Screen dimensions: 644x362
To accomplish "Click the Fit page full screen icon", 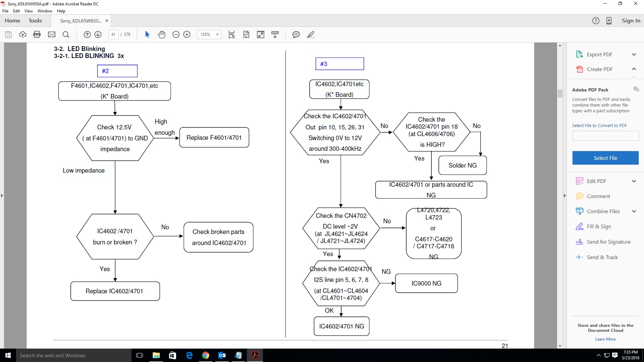I will 261,35.
